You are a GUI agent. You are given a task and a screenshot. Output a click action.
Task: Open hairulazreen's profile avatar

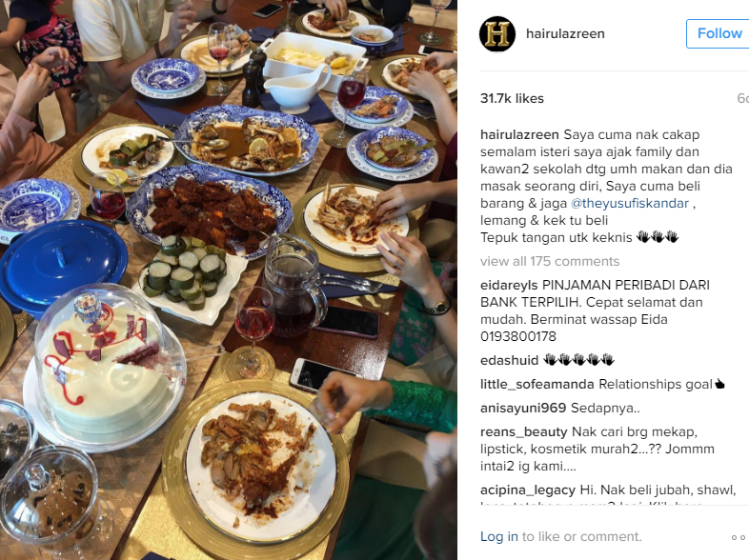(497, 34)
